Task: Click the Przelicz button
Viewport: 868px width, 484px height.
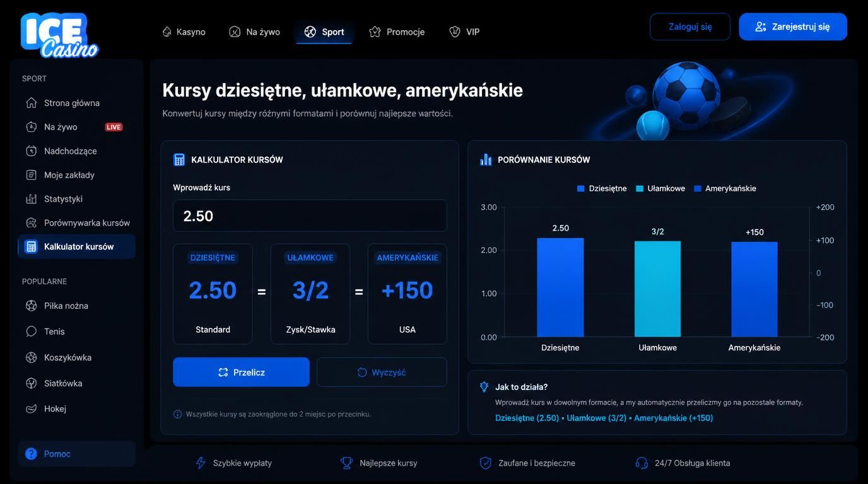Action: click(x=241, y=372)
